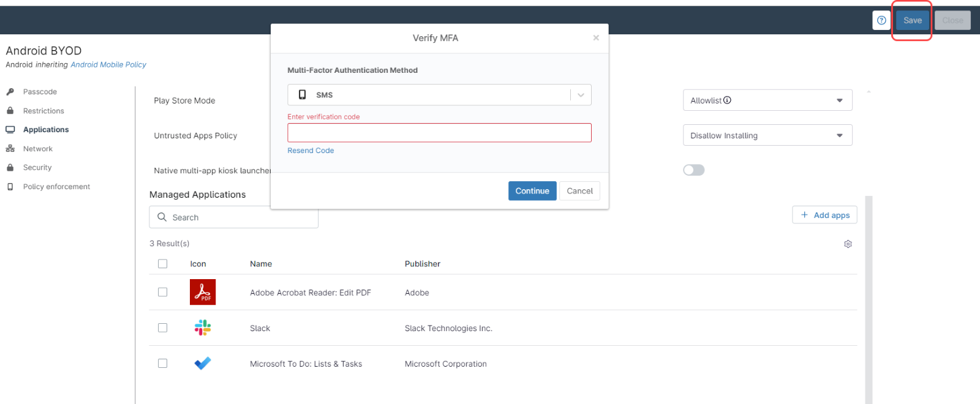Open the Disallow Installing dropdown
This screenshot has width=980, height=404.
(767, 135)
